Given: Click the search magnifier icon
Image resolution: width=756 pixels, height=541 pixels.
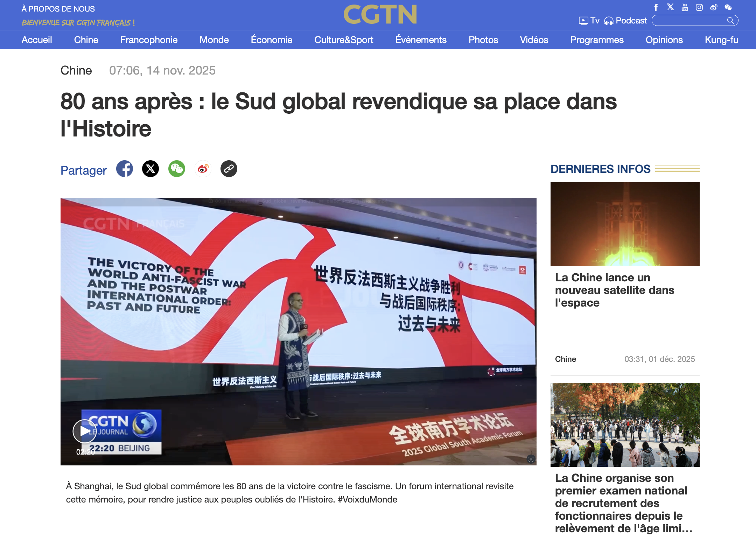Looking at the screenshot, I should [x=730, y=21].
